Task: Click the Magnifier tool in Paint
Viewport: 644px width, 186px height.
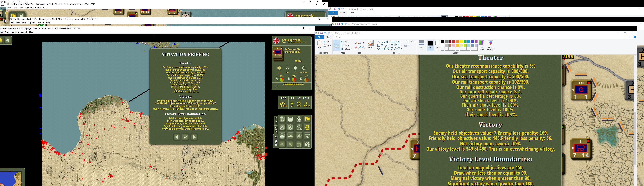Action: (363, 48)
